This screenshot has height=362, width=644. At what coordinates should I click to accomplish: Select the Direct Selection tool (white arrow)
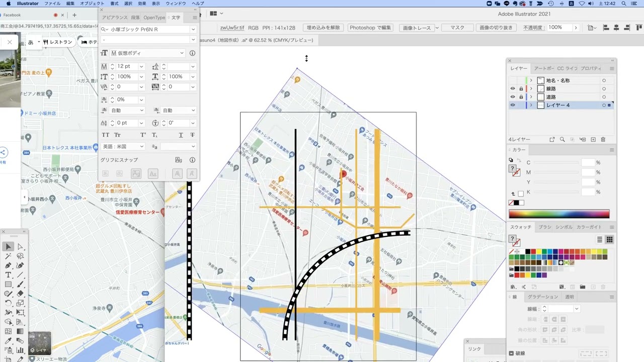pyautogui.click(x=20, y=246)
